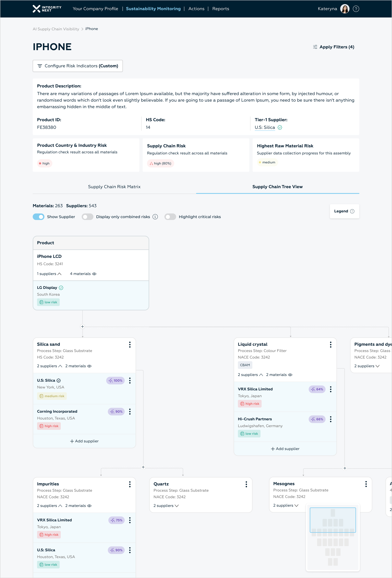Toggle Impurities 2 materials visibility eye
Screen dimensions: 392x578
(x=89, y=506)
